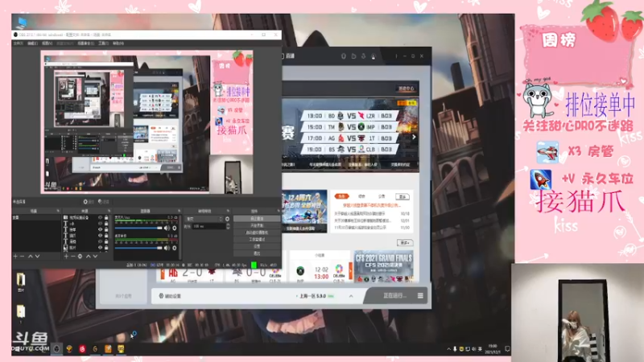
Task: Click third header icon in game launcher
Action: [364, 56]
